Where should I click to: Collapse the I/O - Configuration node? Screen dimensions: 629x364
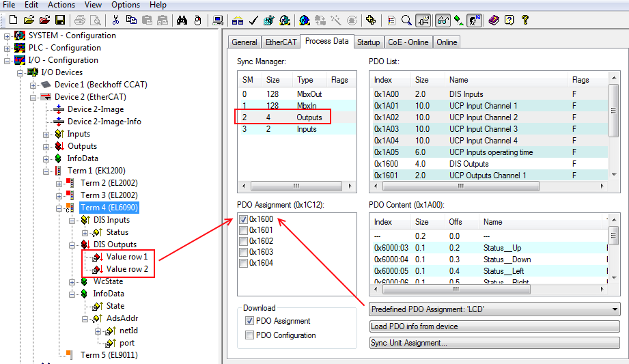pos(8,61)
